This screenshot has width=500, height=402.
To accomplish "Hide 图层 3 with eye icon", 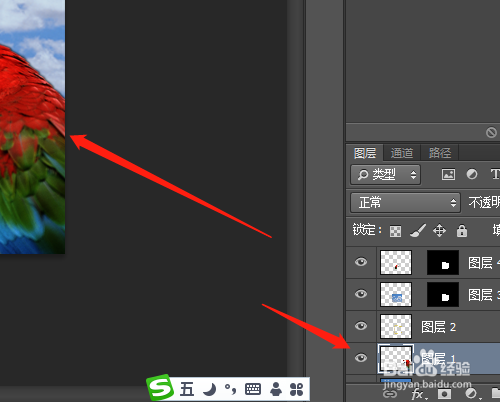I will pyautogui.click(x=361, y=294).
